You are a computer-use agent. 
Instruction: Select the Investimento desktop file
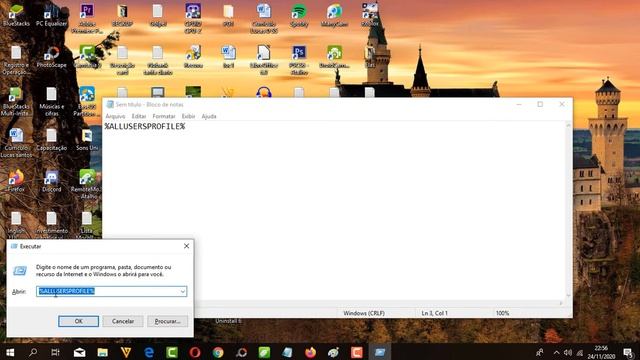coord(51,223)
